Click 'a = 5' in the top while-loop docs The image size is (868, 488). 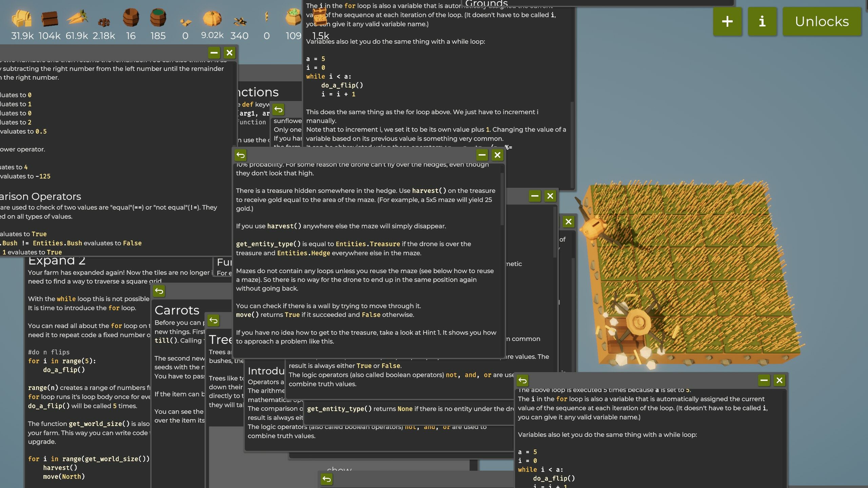pos(315,59)
